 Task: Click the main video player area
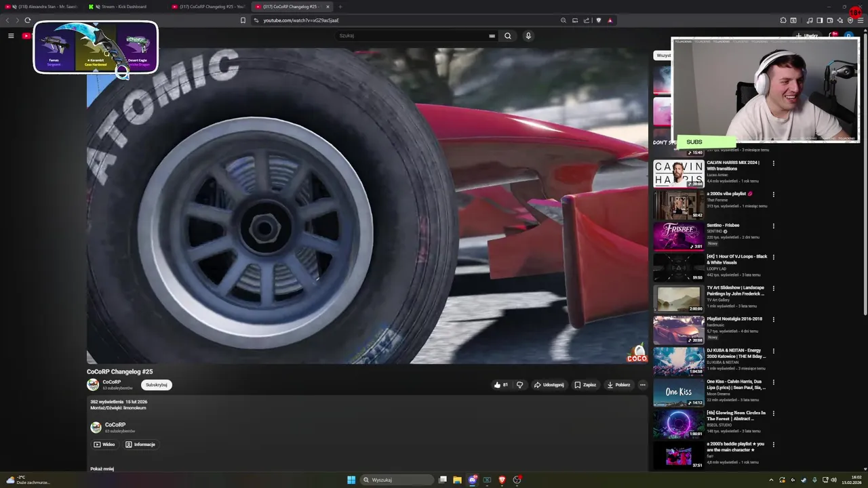[x=368, y=206]
